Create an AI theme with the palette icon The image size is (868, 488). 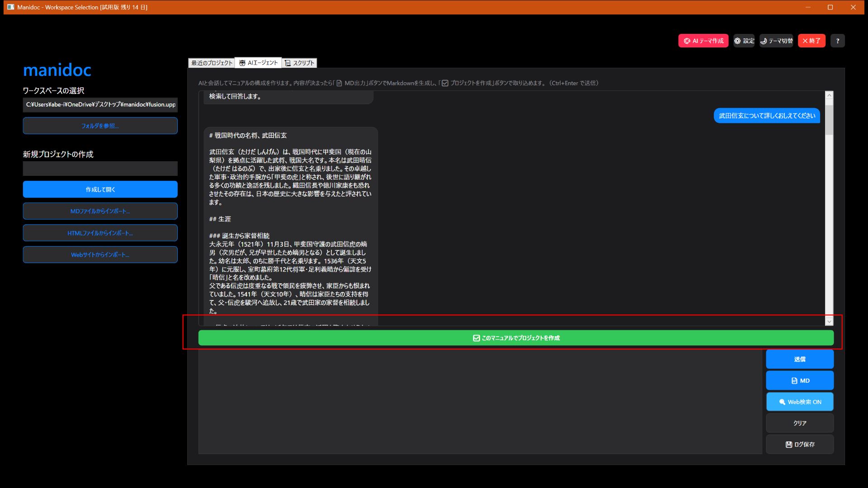point(688,41)
